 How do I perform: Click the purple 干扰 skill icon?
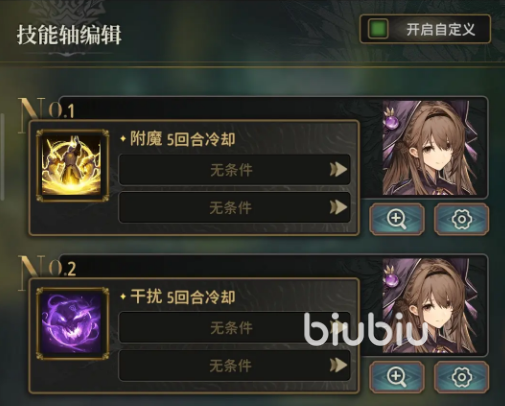(73, 323)
